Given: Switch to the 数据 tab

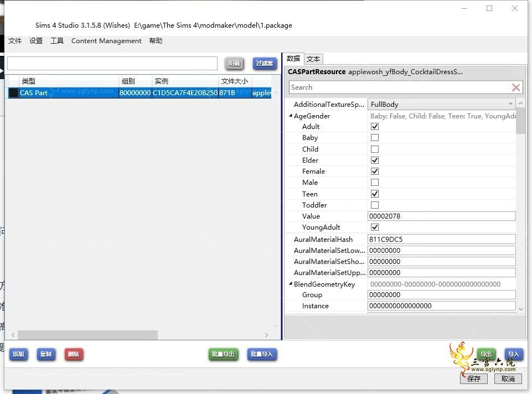Looking at the screenshot, I should pyautogui.click(x=293, y=59).
